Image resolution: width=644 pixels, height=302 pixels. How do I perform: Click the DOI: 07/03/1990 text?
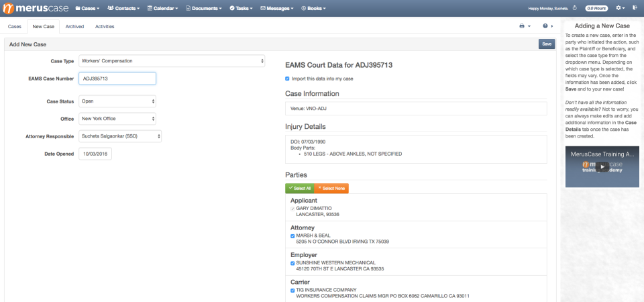308,142
